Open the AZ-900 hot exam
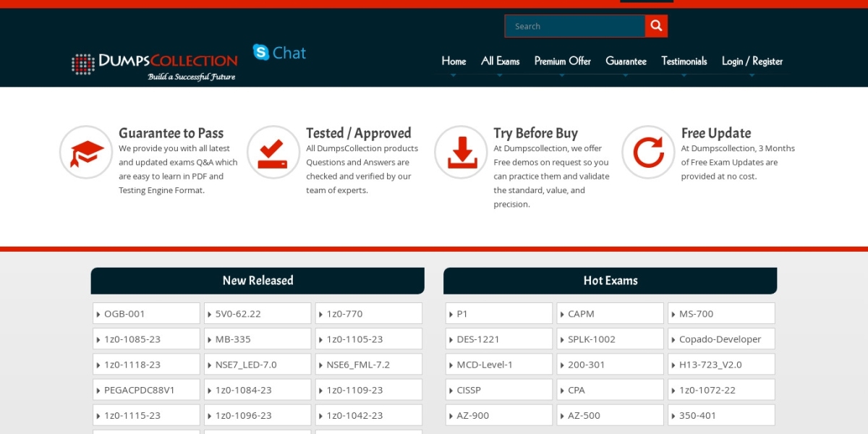 473,415
